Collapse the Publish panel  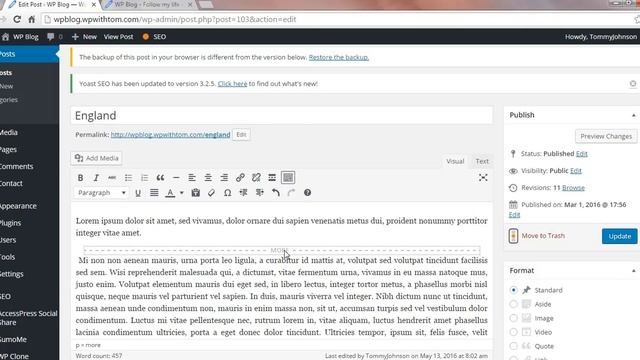(x=633, y=116)
